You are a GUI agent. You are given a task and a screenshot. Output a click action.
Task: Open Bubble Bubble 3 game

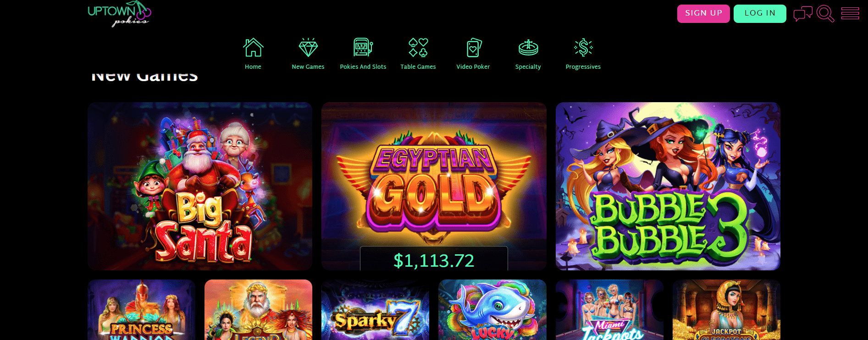coord(668,186)
